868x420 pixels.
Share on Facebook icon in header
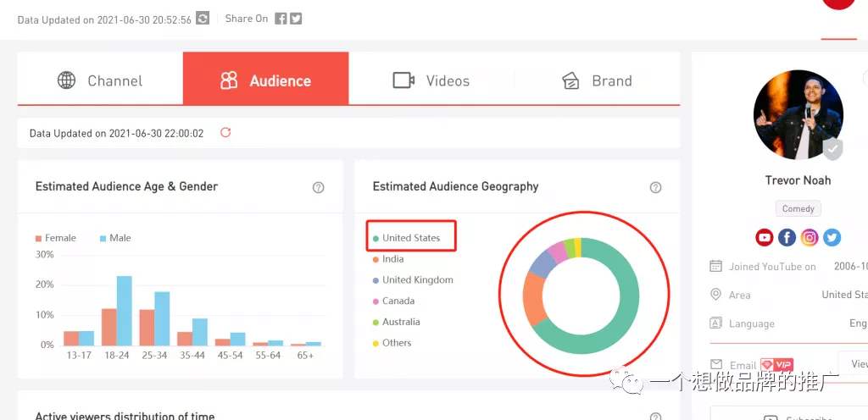coord(281,19)
